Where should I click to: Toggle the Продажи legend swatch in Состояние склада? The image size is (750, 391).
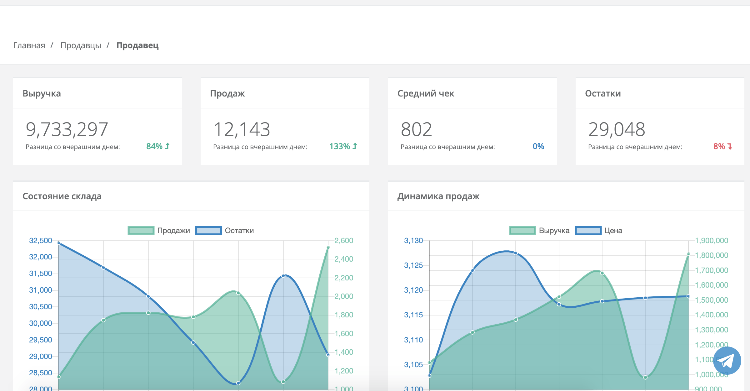coord(141,230)
